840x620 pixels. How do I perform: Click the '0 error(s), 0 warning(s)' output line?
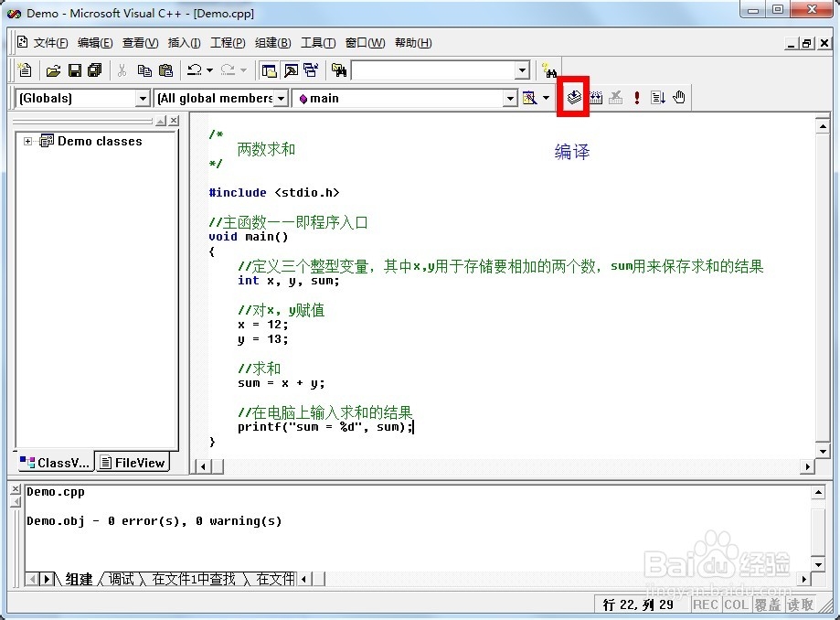154,521
